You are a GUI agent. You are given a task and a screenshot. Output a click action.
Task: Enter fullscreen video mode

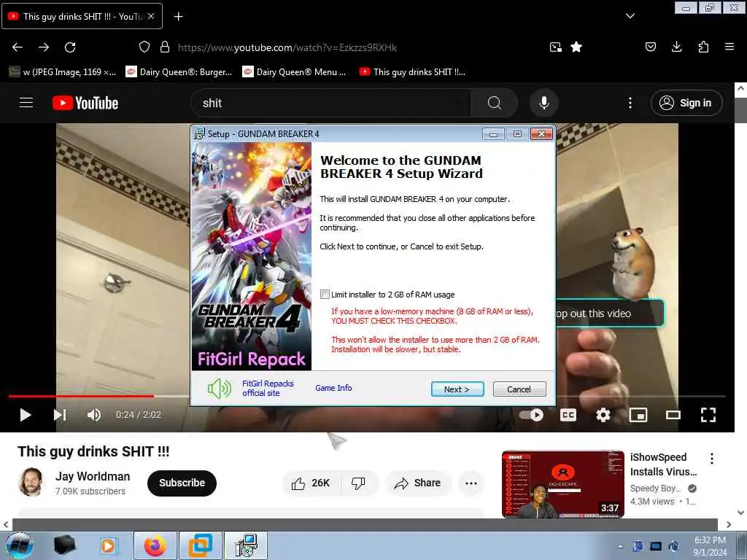pos(708,415)
